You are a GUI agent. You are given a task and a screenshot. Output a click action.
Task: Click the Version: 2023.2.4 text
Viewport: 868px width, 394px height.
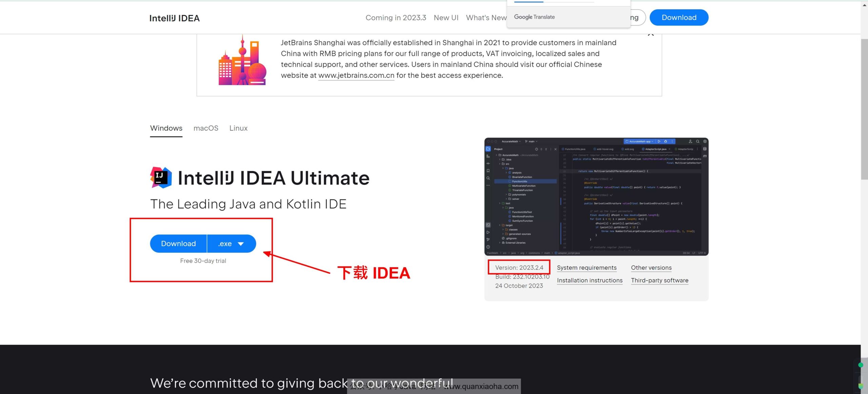pyautogui.click(x=519, y=268)
